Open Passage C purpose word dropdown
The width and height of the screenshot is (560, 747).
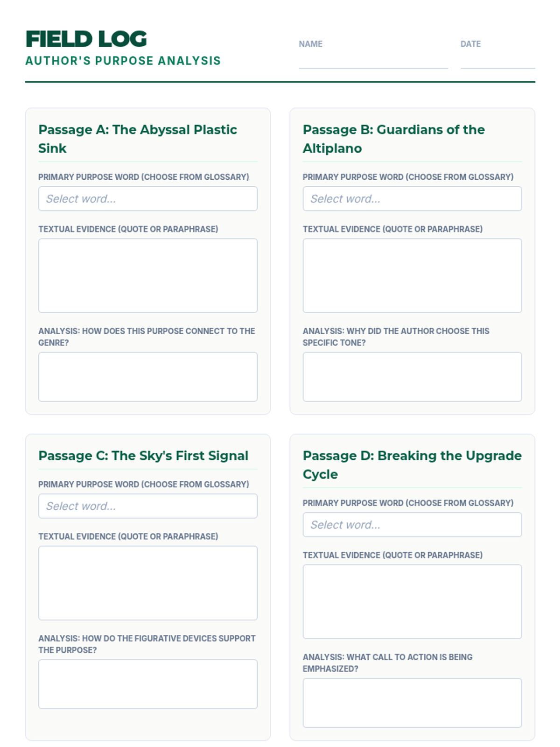coord(147,506)
